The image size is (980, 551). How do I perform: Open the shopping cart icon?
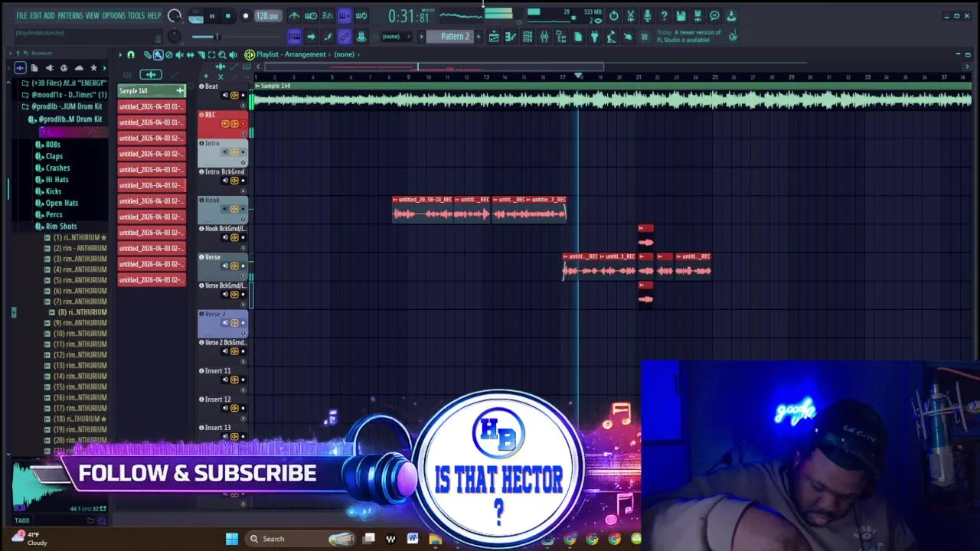pos(644,37)
